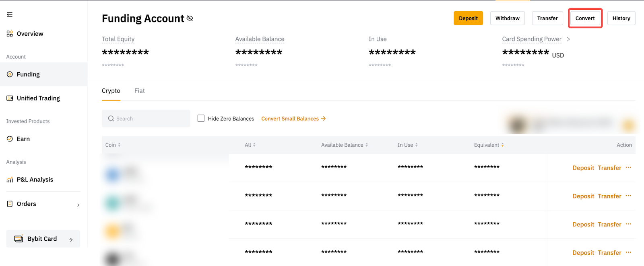Screen dimensions: 644x266
Task: Expand Card Spending Power chevron
Action: (x=568, y=39)
